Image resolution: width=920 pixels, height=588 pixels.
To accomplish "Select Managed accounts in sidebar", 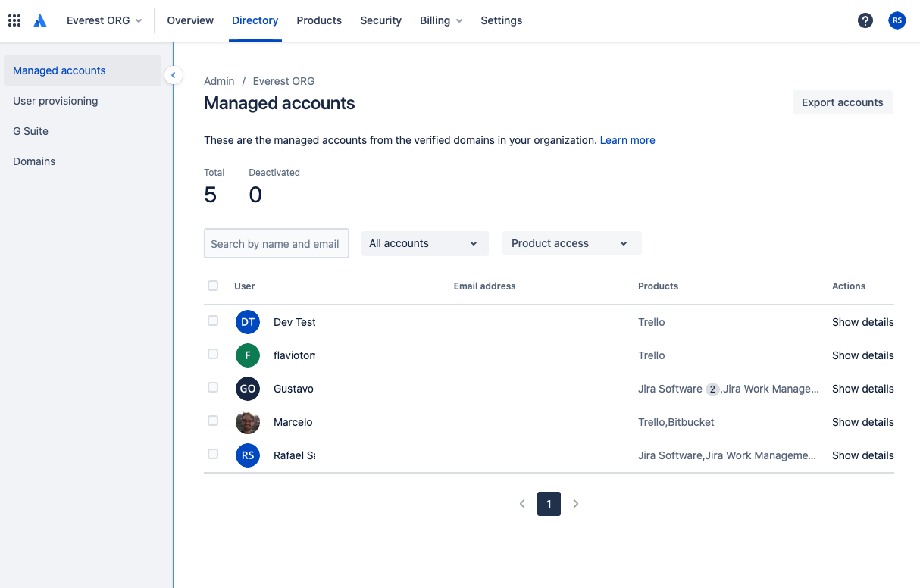I will tap(83, 70).
